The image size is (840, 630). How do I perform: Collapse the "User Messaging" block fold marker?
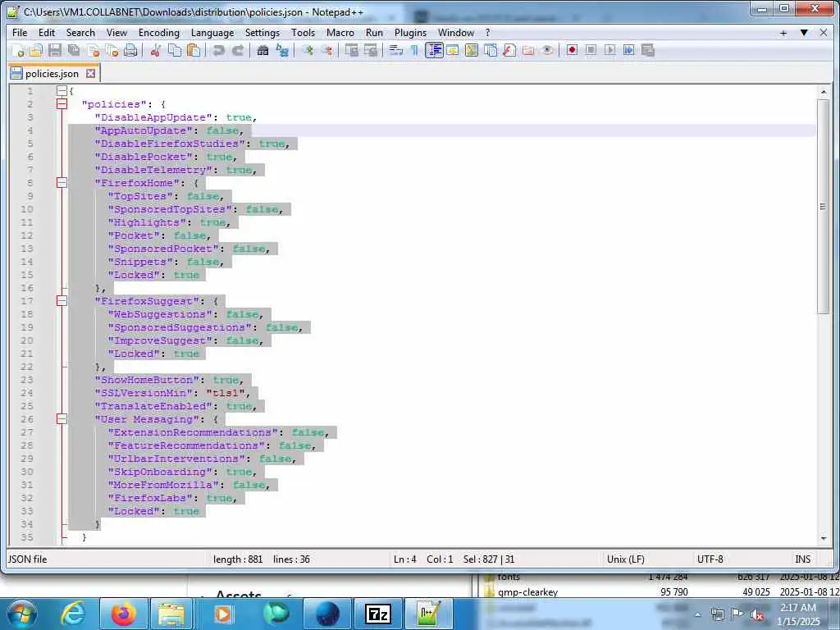pos(62,419)
